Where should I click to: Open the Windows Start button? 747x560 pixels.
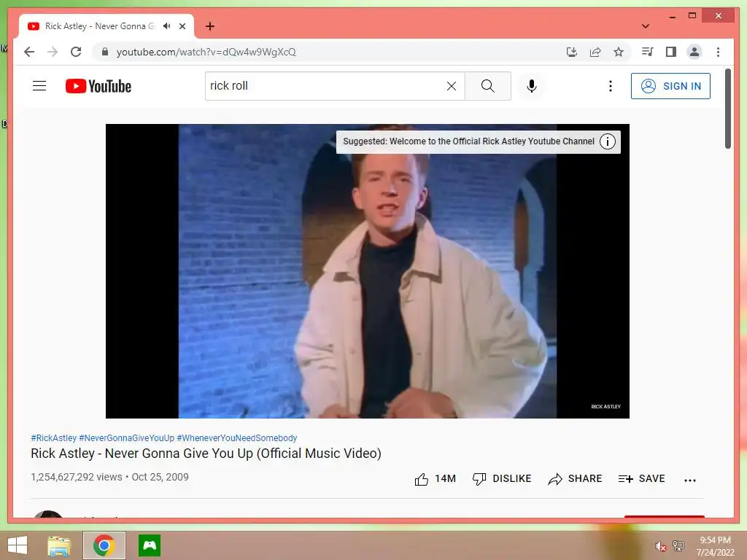click(18, 545)
